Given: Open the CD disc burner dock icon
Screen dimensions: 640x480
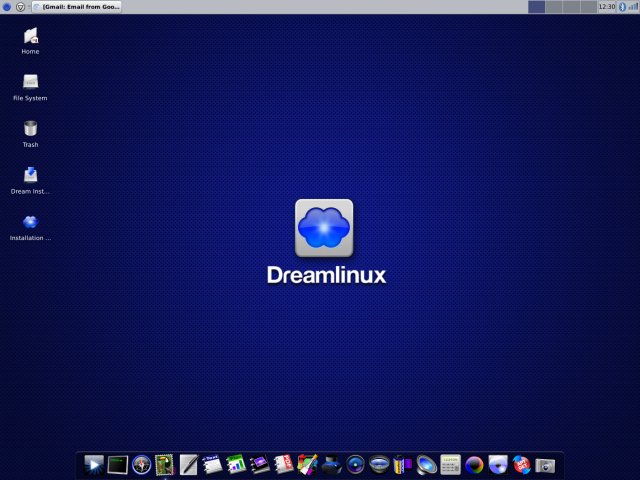Looking at the screenshot, I should (498, 465).
